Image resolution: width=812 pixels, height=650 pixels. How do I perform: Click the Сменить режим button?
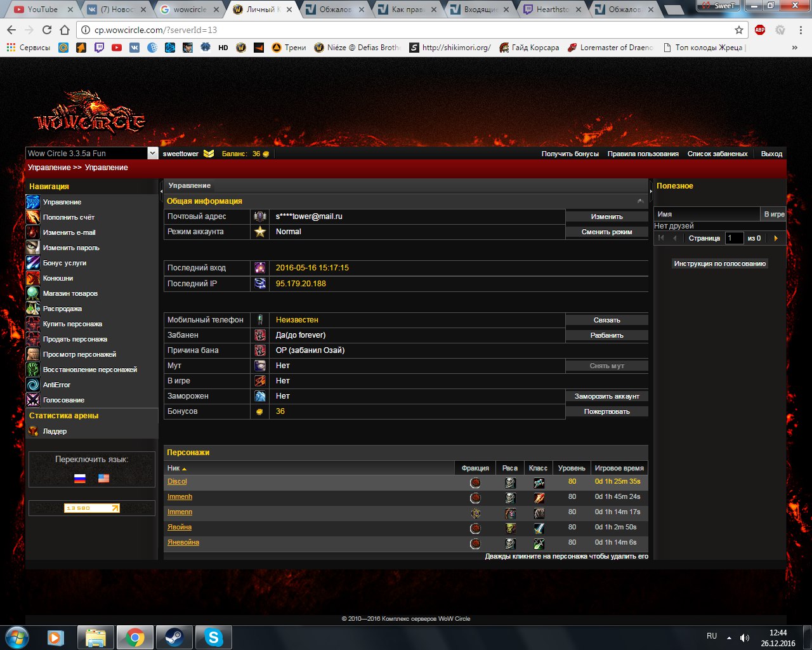tap(606, 232)
